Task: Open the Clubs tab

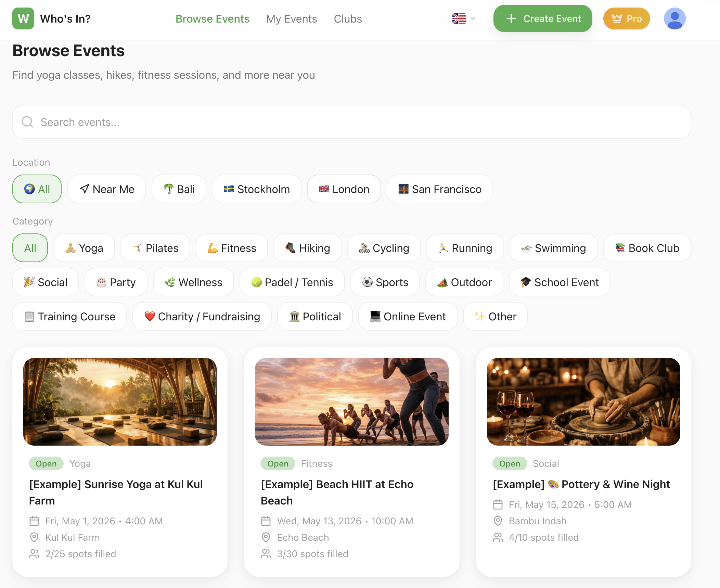Action: (348, 19)
